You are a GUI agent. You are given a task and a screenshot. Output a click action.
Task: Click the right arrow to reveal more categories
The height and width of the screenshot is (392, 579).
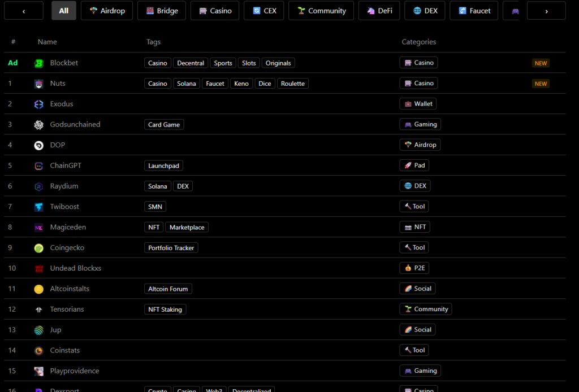[546, 10]
